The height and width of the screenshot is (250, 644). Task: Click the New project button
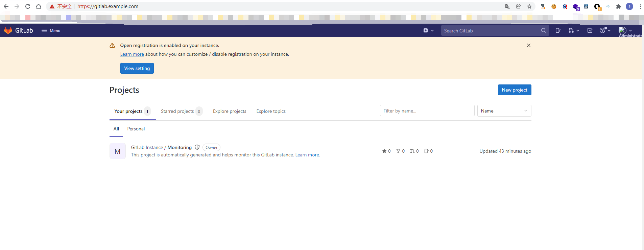(514, 90)
